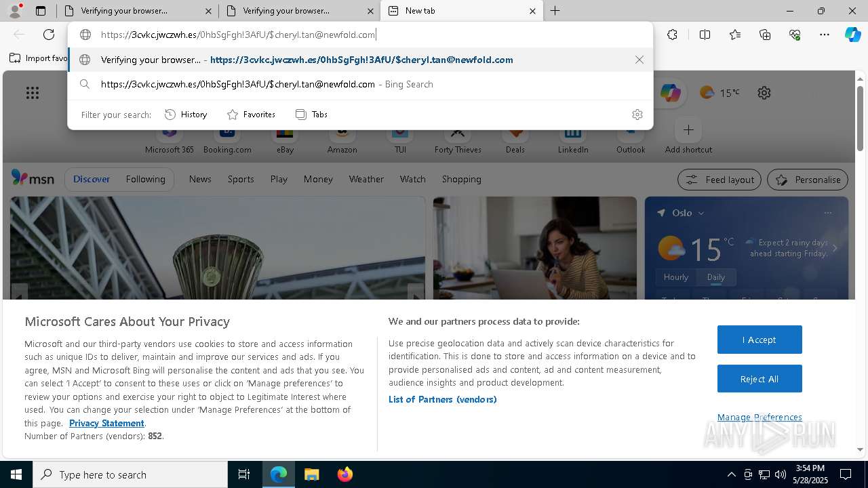Open the weather card more options
The height and width of the screenshot is (488, 868).
[827, 213]
